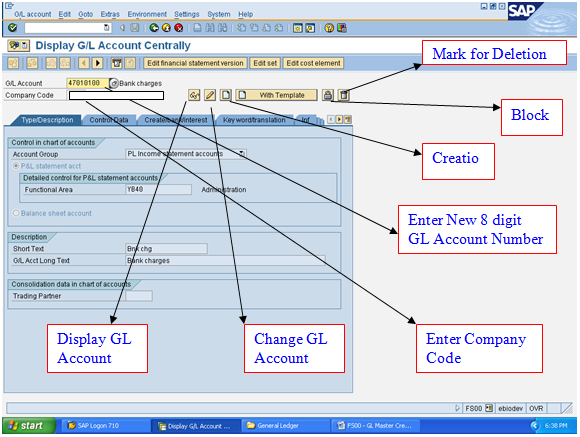Click the Functional Area field YB40
This screenshot has height=437, width=580.
[x=158, y=189]
